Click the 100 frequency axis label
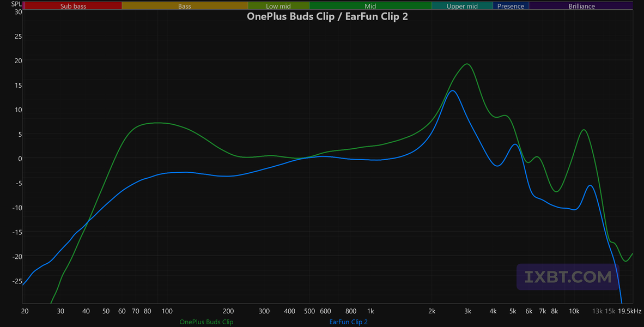The width and height of the screenshot is (644, 327). pos(167,311)
